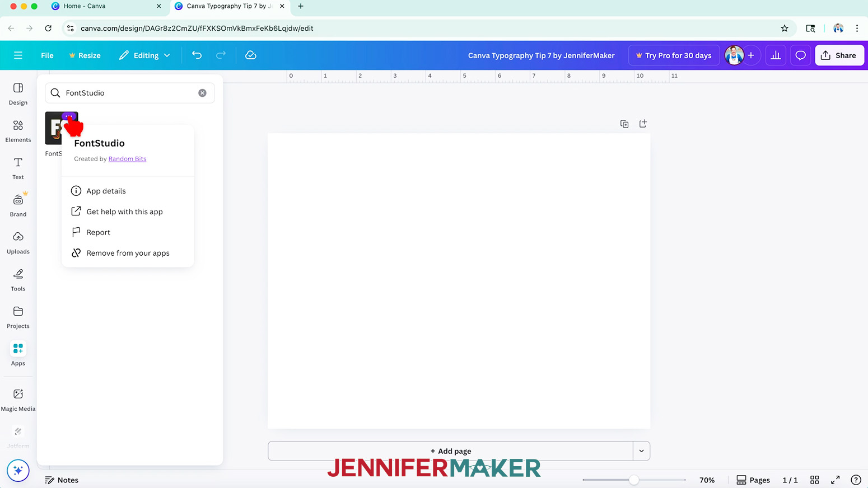
Task: Add a collaborator with plus icon
Action: tap(751, 55)
